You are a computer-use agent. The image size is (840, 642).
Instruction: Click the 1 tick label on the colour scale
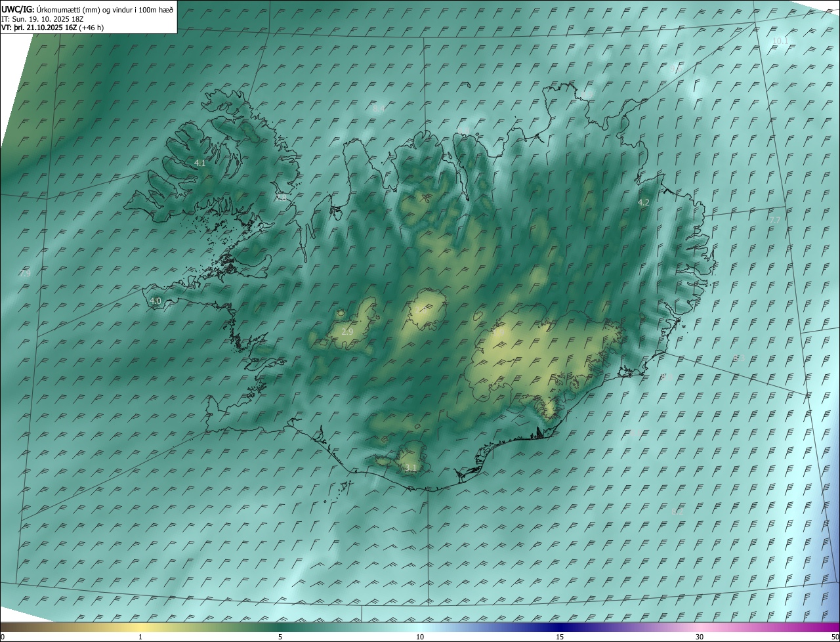coord(140,637)
